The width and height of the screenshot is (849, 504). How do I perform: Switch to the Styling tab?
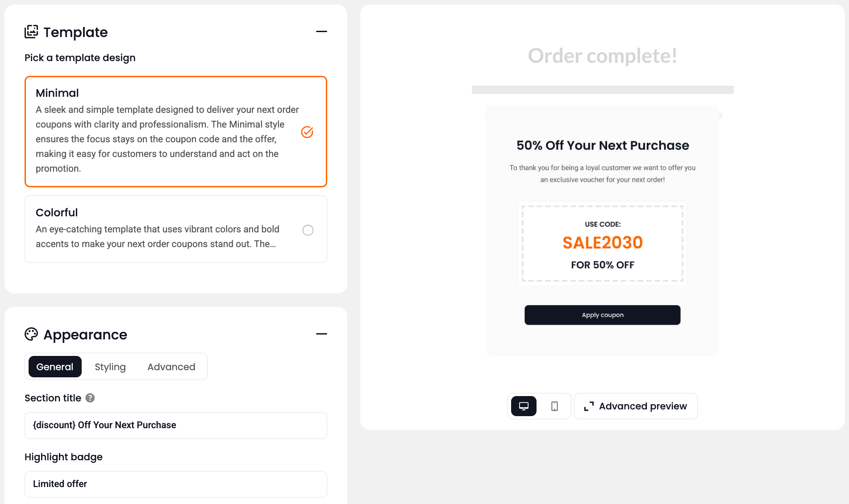[110, 367]
